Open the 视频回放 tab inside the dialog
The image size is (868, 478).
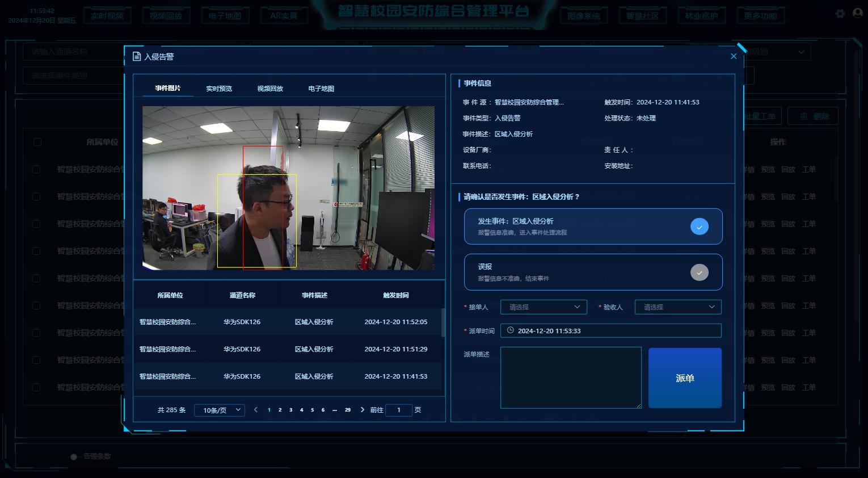[270, 89]
